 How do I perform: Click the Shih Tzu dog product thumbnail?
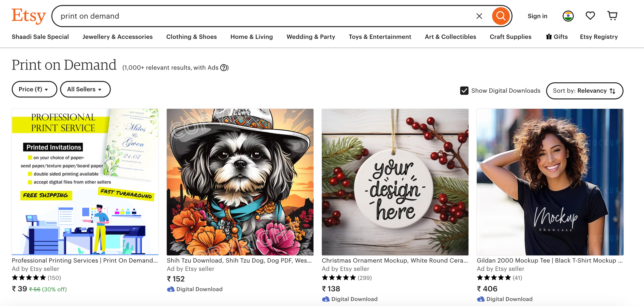tap(240, 181)
